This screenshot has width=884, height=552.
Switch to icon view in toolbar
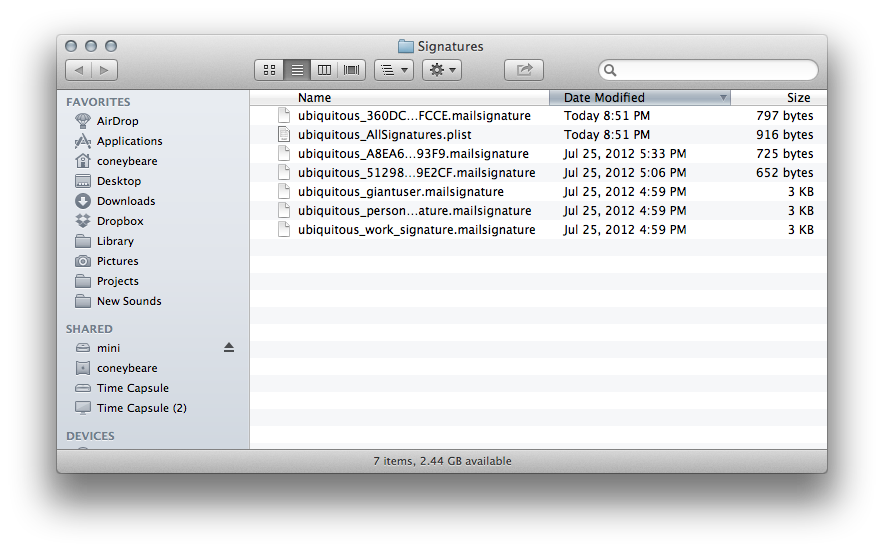pos(269,70)
